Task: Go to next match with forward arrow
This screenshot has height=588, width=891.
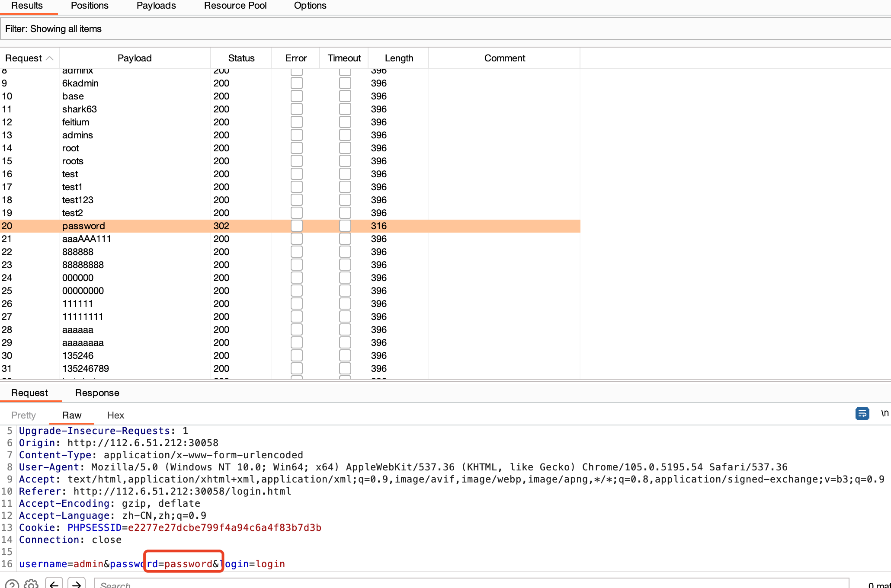Action: pyautogui.click(x=77, y=584)
